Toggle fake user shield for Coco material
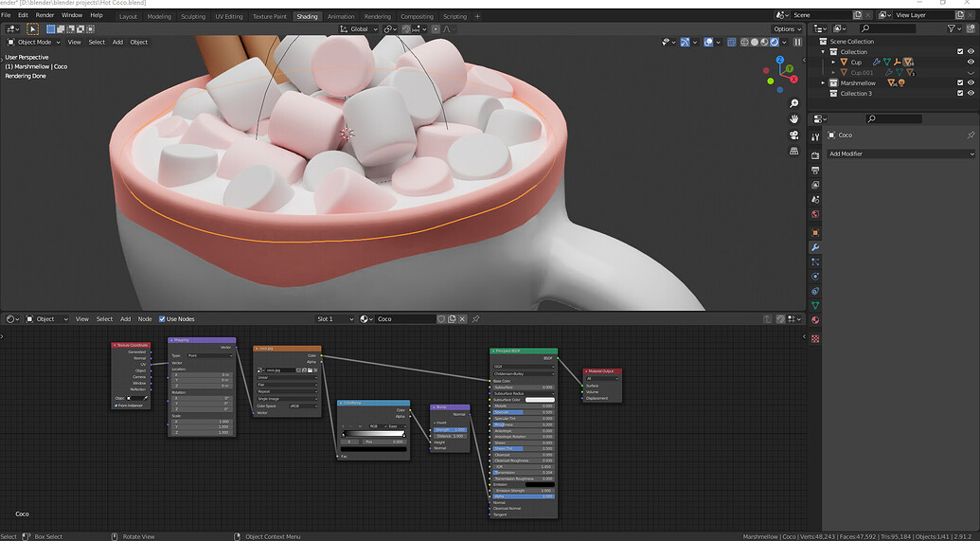This screenshot has width=980, height=541. [x=440, y=319]
